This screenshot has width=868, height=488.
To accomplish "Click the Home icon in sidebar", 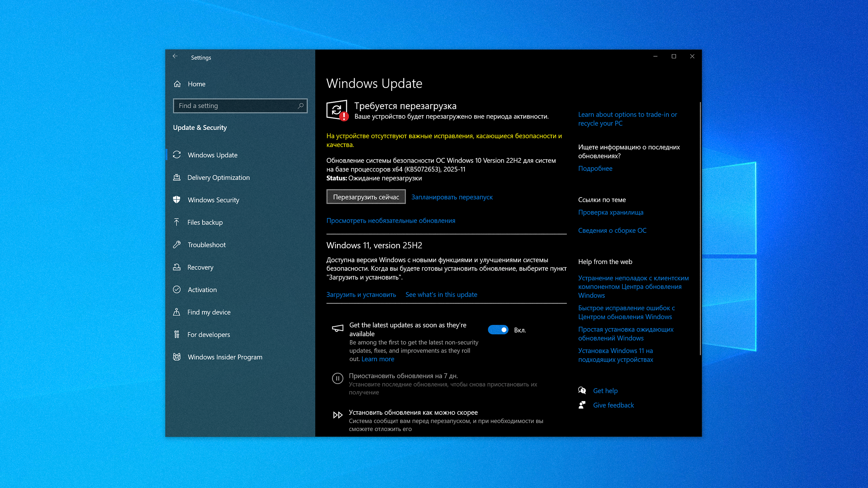I will click(177, 84).
